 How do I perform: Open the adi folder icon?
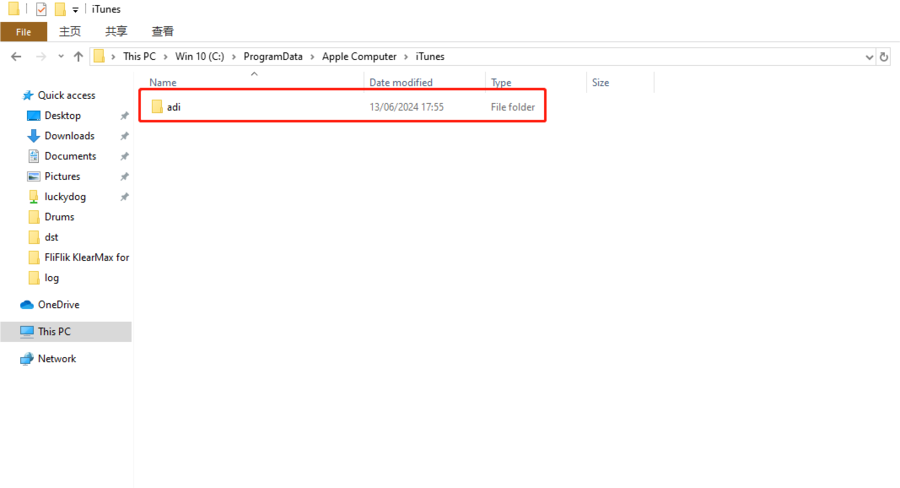[157, 107]
